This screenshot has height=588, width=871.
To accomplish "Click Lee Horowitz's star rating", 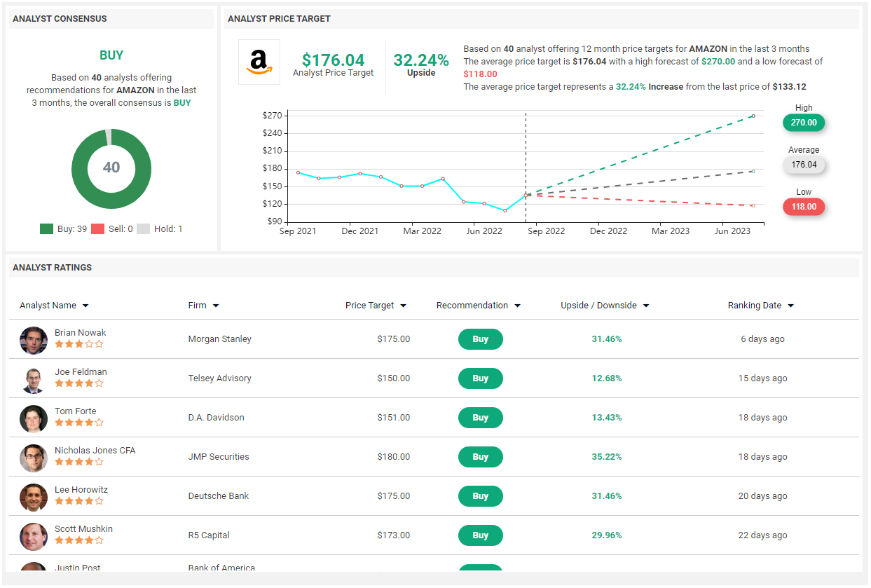I will point(79,501).
